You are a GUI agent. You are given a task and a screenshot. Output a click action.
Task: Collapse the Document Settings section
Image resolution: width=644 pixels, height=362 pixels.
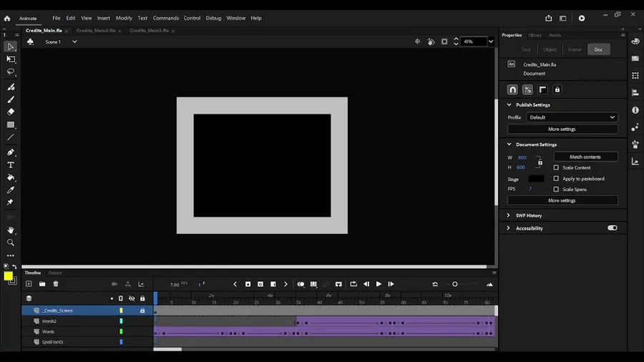tap(509, 145)
